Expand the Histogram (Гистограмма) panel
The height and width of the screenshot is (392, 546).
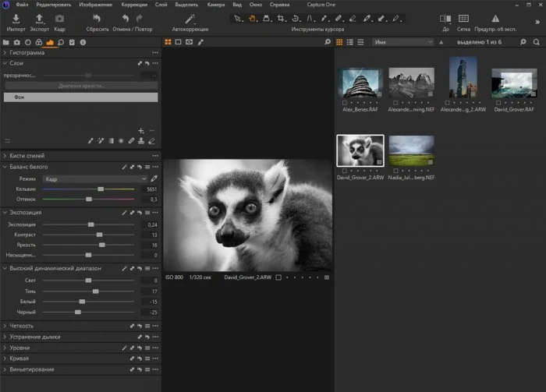click(x=5, y=52)
